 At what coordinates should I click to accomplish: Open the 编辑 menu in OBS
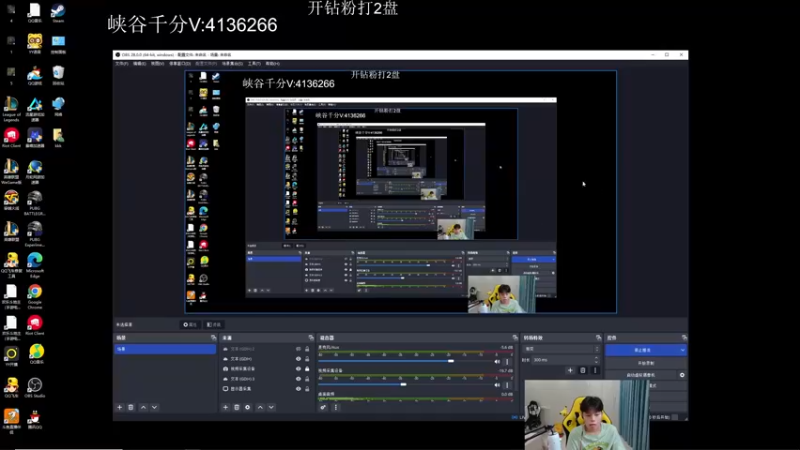[x=139, y=64]
